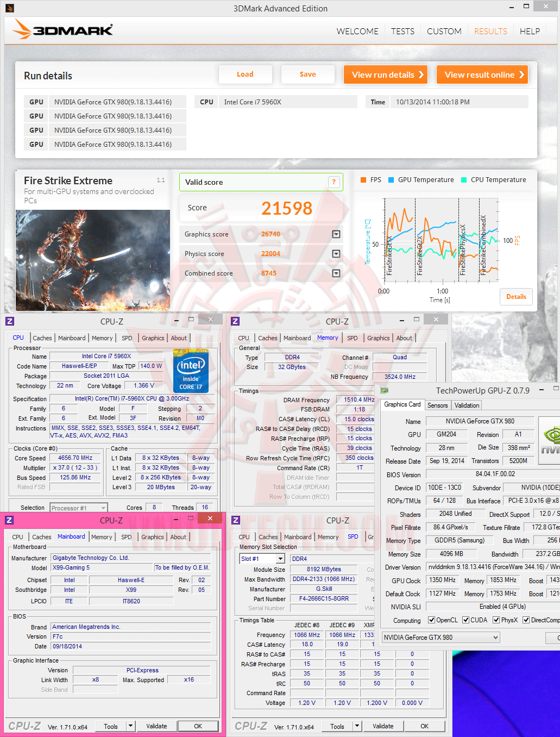Switch to Mainboard tab in the CPU-Z Memory Slot Selection window
560x737 pixels.
pyautogui.click(x=298, y=537)
